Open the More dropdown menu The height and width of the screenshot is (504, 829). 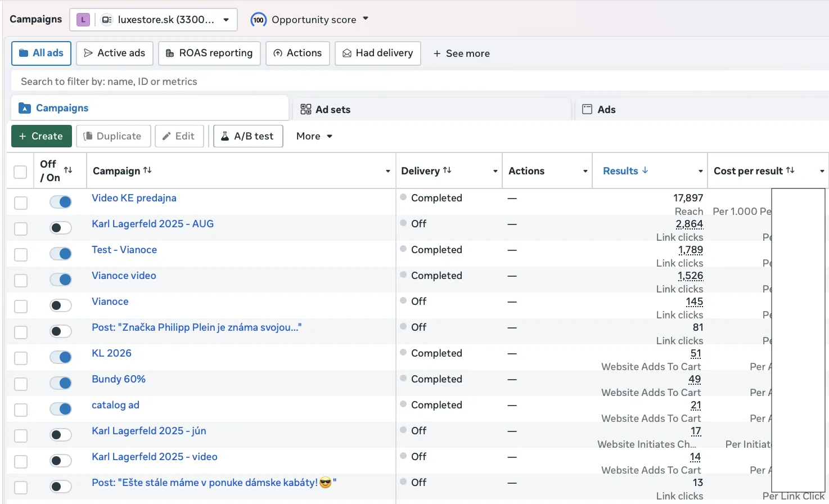(x=314, y=136)
